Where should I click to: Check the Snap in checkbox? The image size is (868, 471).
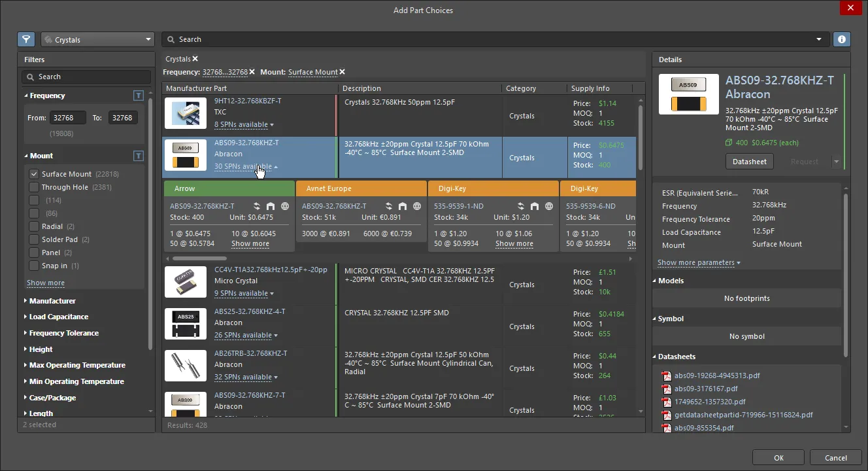34,266
